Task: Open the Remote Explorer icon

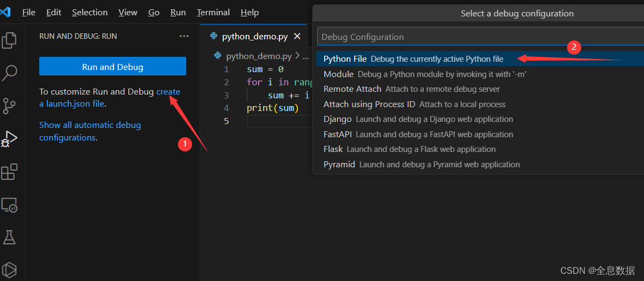Action: pos(9,204)
